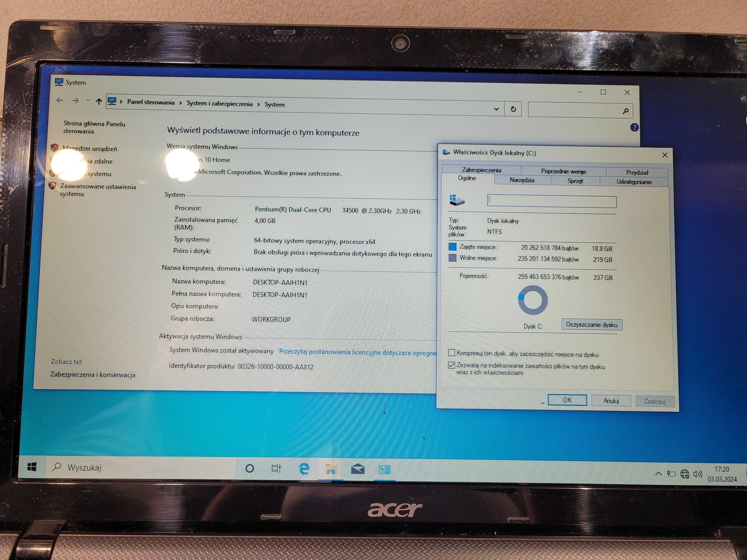Switch to the Udostępnianie tab
The height and width of the screenshot is (560, 747).
(x=634, y=182)
